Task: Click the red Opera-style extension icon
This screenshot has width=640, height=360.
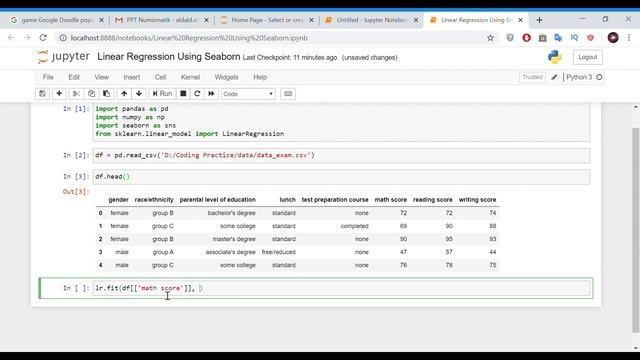Action: pos(527,38)
